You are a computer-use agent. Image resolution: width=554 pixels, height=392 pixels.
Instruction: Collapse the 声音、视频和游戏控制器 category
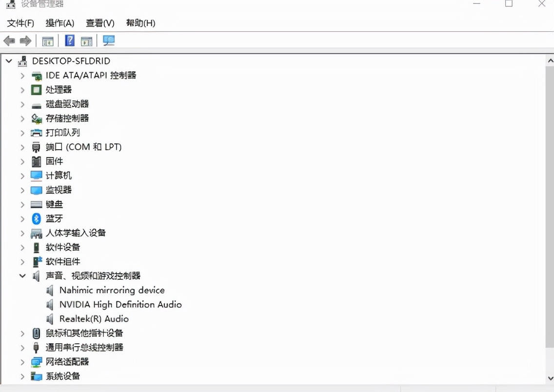22,275
